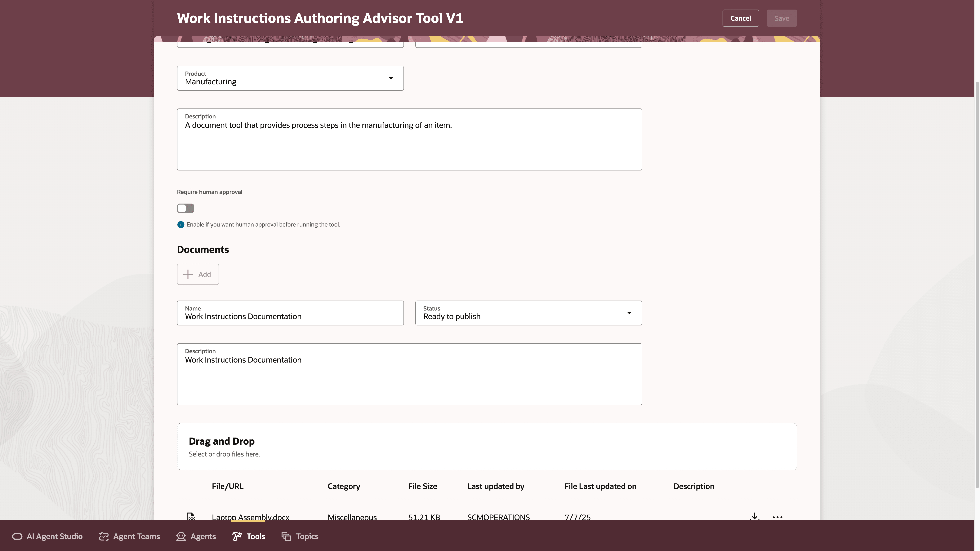Switch to the Tools tab

click(255, 536)
